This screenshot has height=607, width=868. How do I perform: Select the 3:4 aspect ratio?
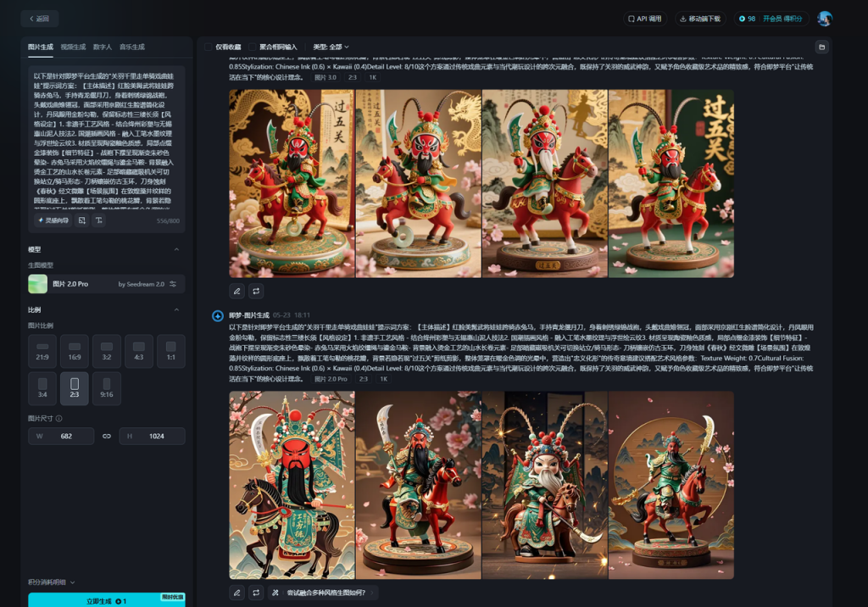pos(42,388)
